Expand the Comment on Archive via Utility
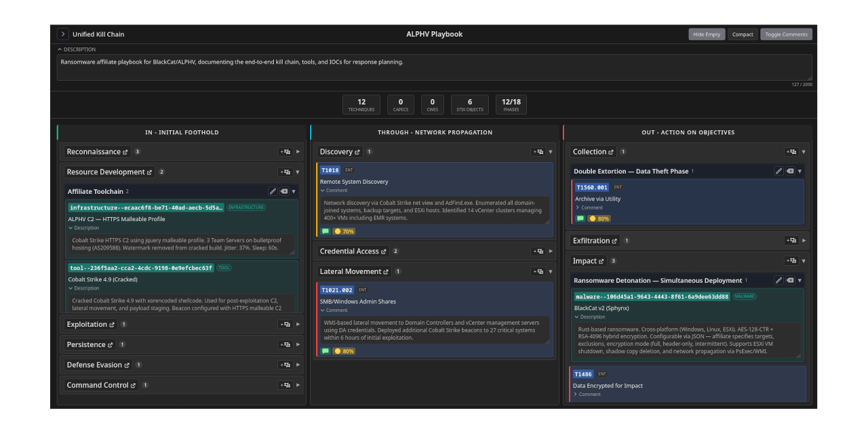The image size is (868, 434). tap(589, 208)
